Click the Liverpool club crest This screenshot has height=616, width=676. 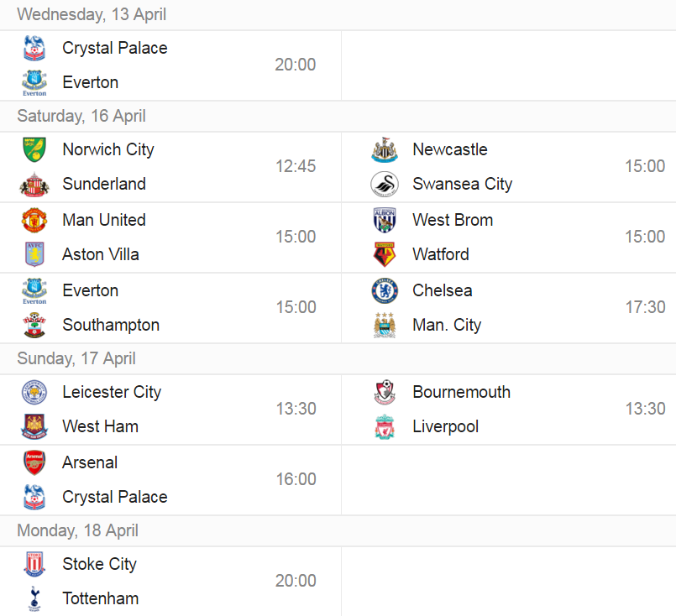[385, 427]
